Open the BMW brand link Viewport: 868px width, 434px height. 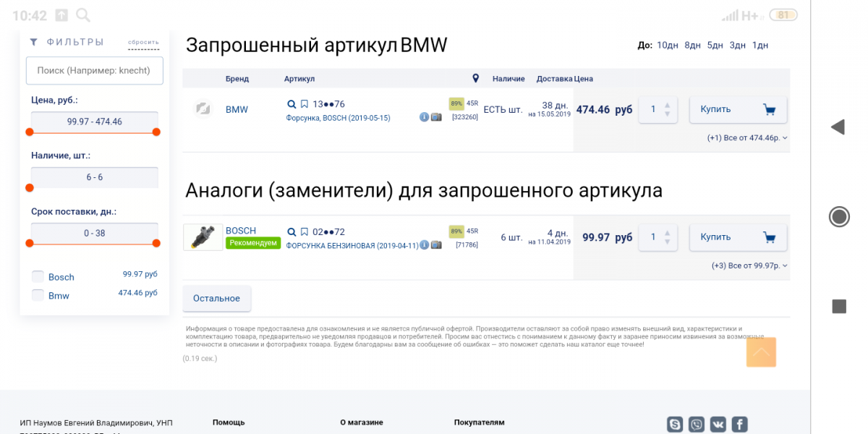click(x=237, y=110)
